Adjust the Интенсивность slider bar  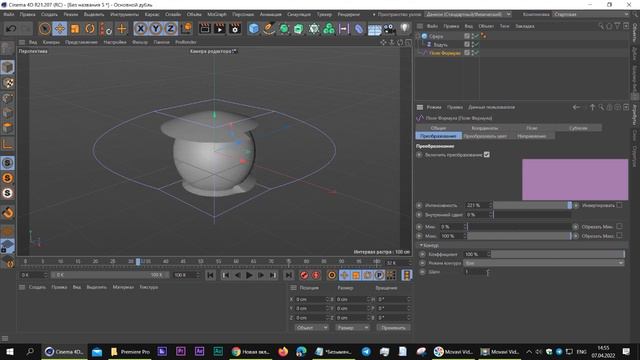533,205
